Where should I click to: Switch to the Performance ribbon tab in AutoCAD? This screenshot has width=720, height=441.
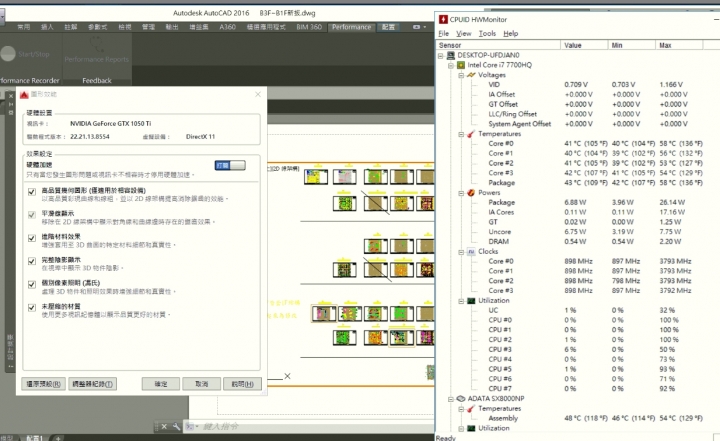click(x=351, y=27)
